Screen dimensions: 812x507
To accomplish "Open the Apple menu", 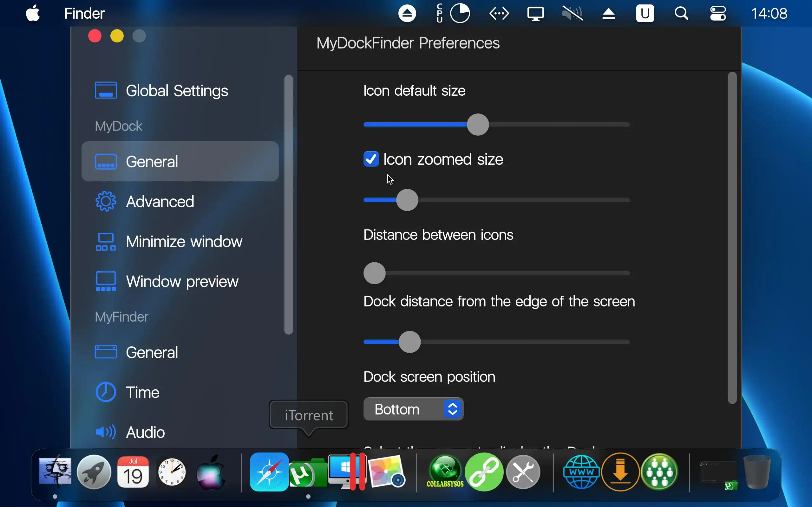I will [x=33, y=14].
